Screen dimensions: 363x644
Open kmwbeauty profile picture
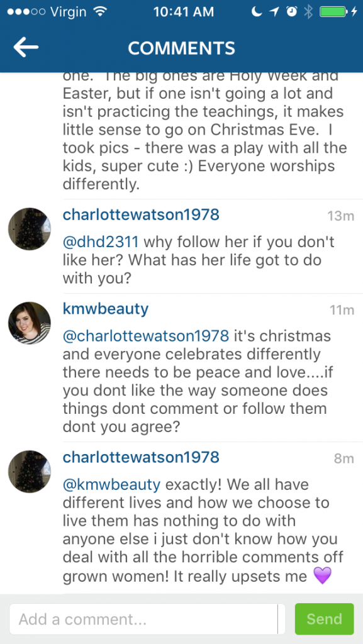coord(30,323)
